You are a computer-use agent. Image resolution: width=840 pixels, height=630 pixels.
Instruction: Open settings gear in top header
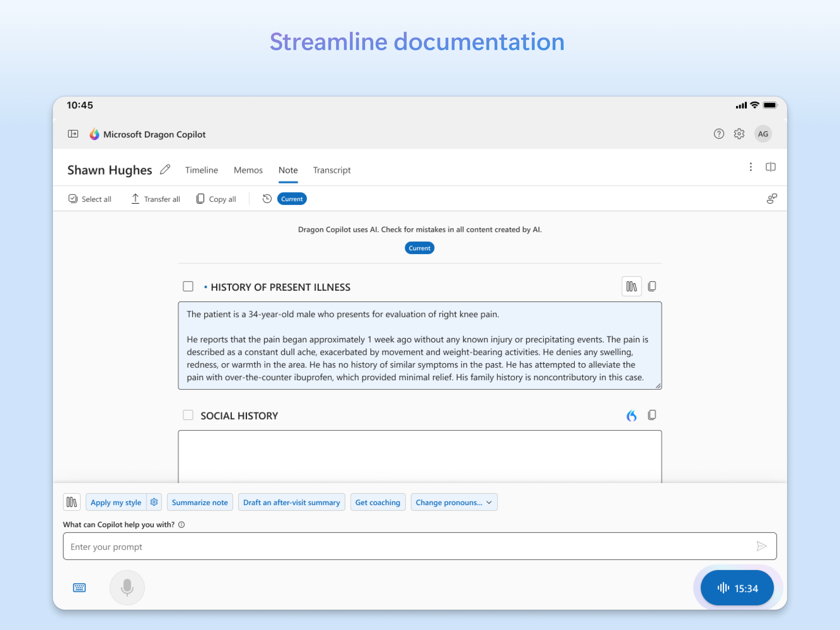pyautogui.click(x=739, y=134)
